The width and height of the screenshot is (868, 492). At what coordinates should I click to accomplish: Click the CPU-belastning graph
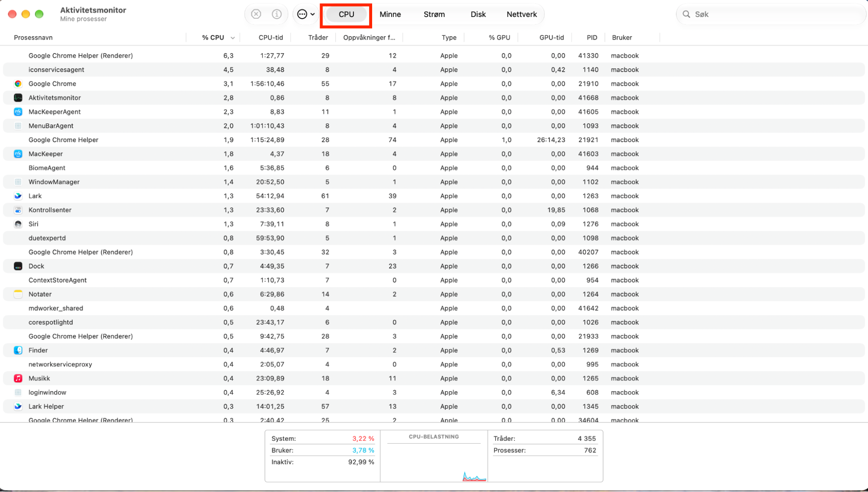click(434, 456)
